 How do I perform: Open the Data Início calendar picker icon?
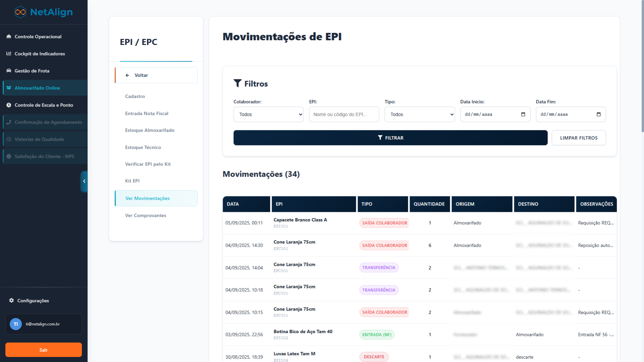click(523, 114)
